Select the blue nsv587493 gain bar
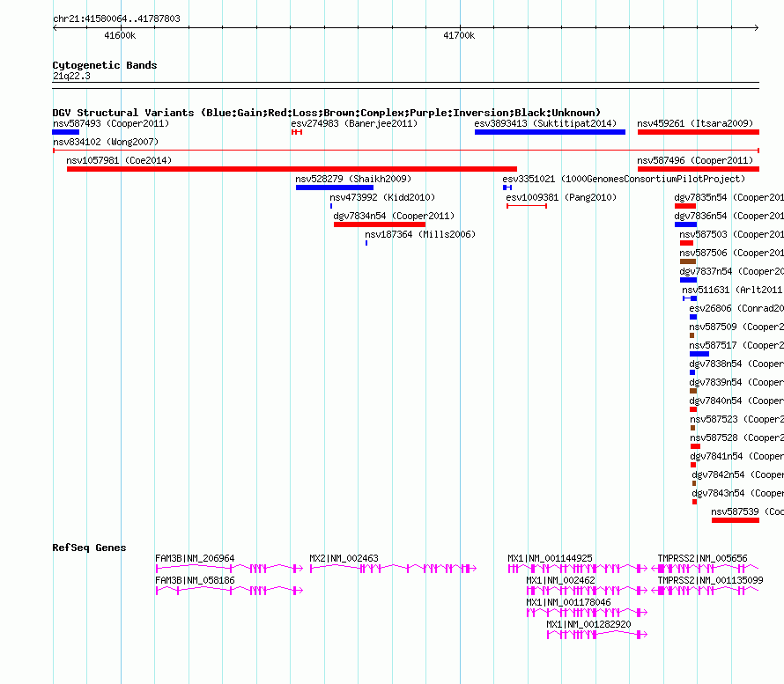The height and width of the screenshot is (684, 784). pyautogui.click(x=65, y=132)
